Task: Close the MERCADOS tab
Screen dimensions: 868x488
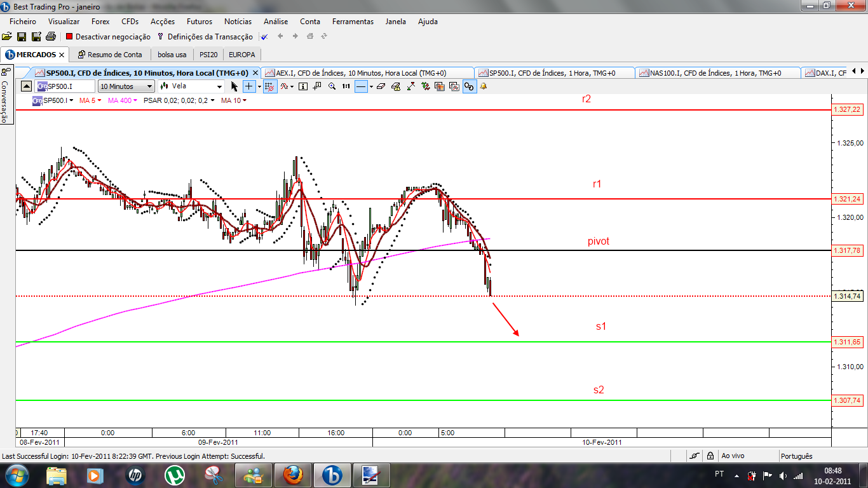Action: [x=62, y=55]
